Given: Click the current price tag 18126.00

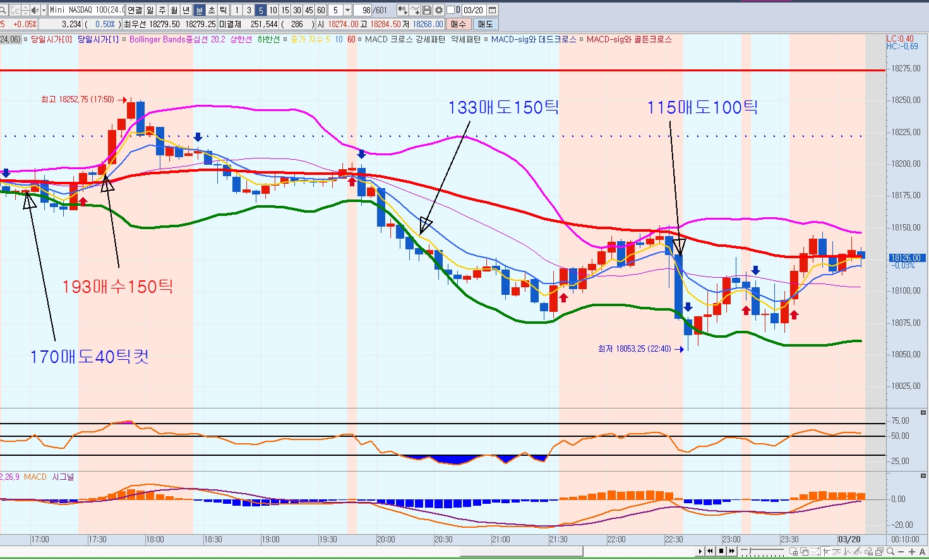Looking at the screenshot, I should [x=907, y=258].
